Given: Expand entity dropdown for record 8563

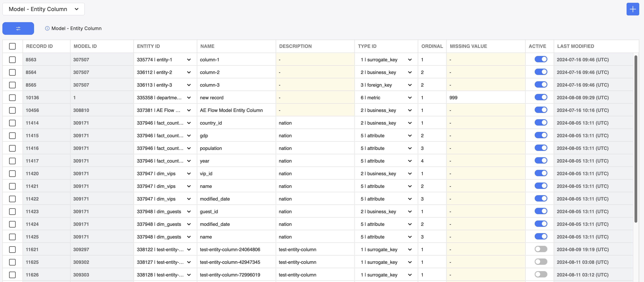Looking at the screenshot, I should tap(189, 59).
